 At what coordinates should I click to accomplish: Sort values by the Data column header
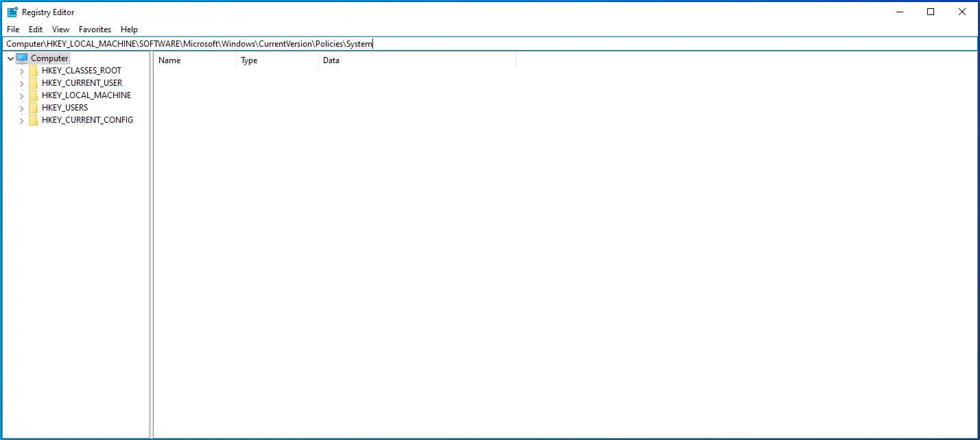point(417,60)
